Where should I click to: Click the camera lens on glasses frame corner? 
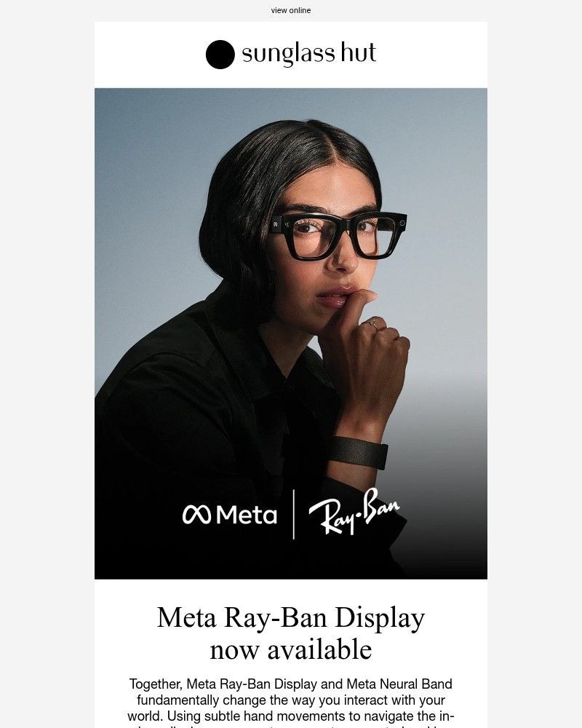click(402, 223)
